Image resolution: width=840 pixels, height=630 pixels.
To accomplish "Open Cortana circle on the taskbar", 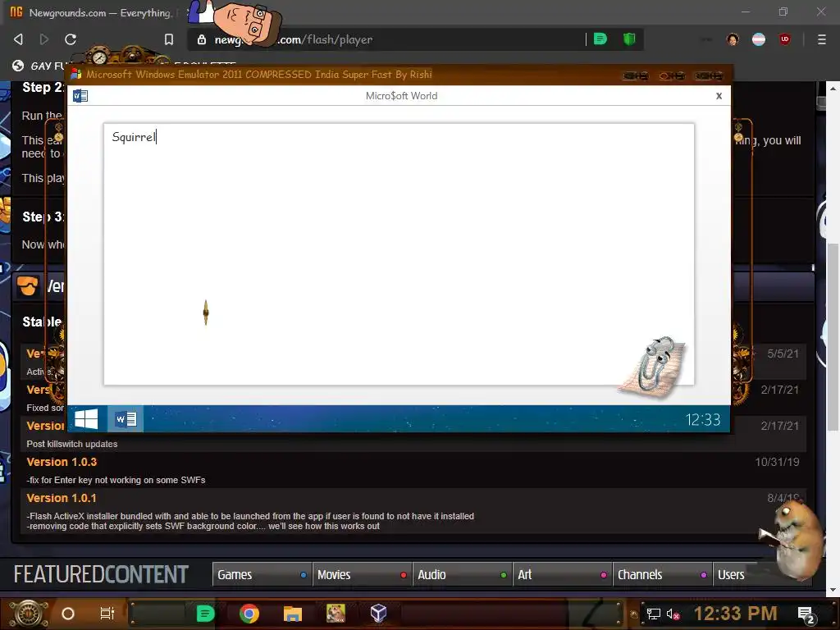I will click(x=68, y=614).
